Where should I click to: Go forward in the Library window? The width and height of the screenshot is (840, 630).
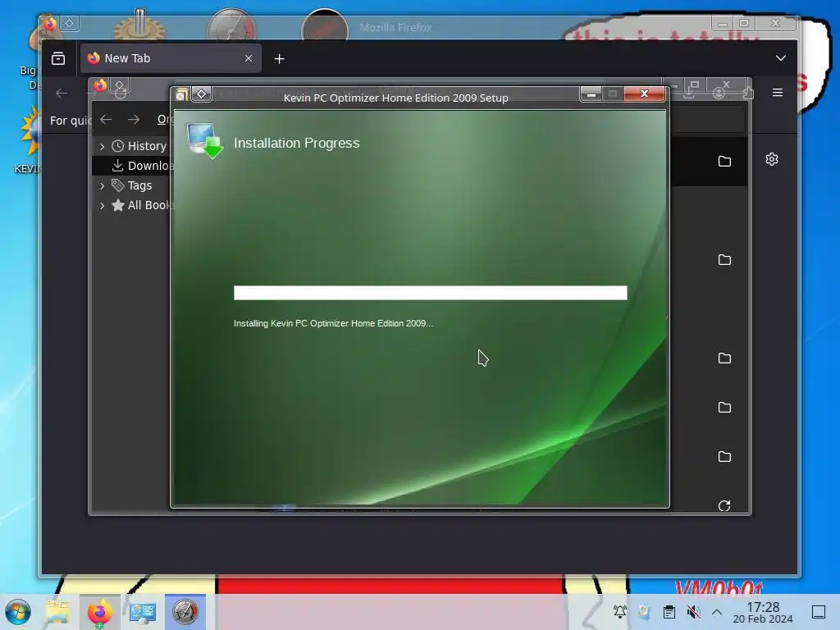click(x=134, y=120)
